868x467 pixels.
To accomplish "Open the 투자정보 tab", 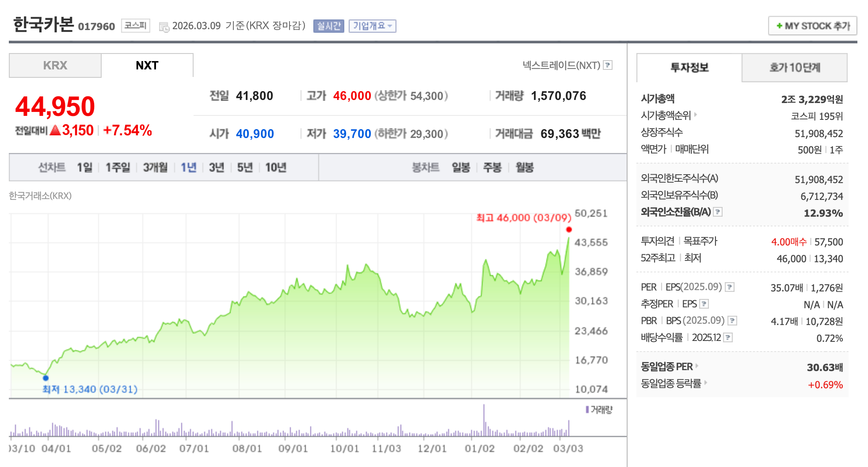I will [x=689, y=68].
